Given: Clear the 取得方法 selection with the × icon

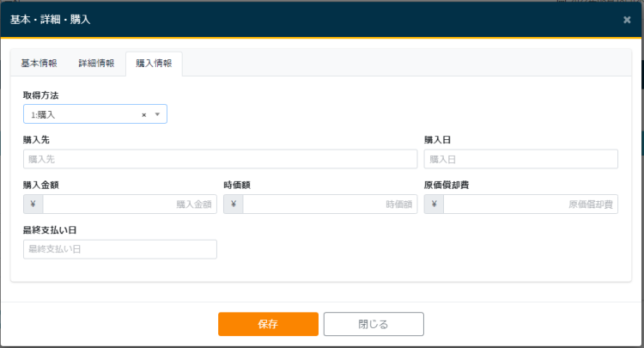Looking at the screenshot, I should (x=144, y=114).
